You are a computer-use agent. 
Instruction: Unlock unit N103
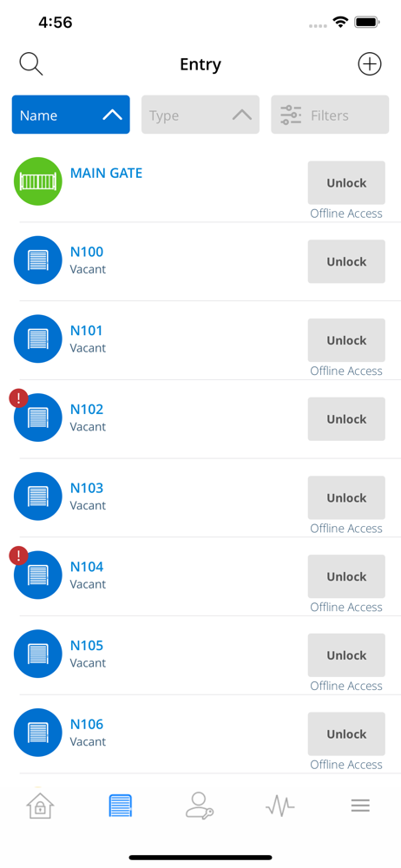(x=346, y=497)
